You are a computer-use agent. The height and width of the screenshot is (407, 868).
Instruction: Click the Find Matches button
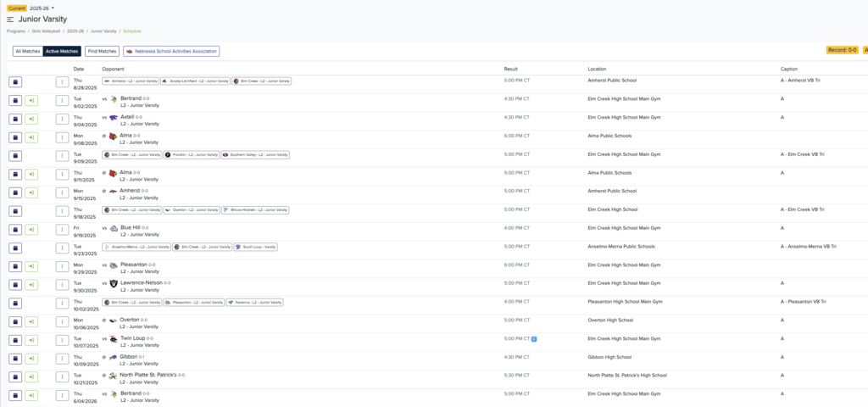click(x=103, y=51)
